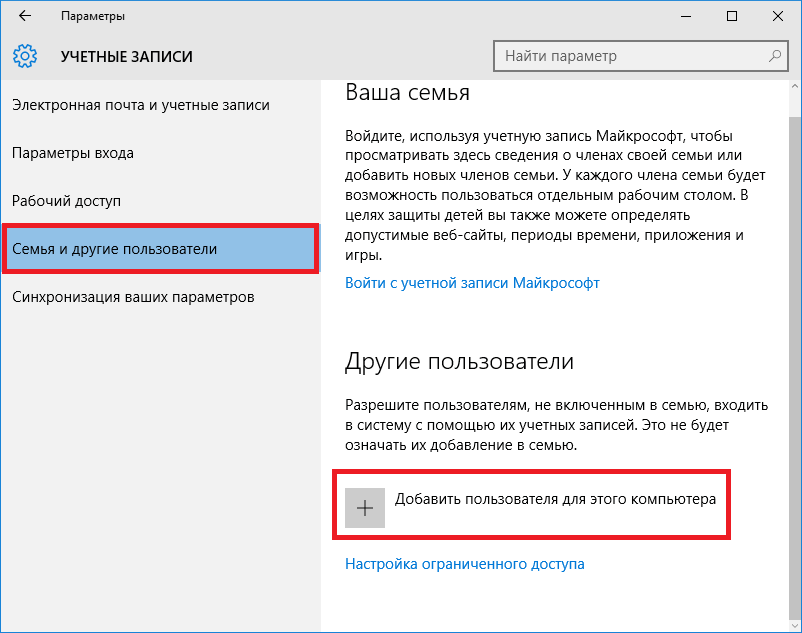This screenshot has width=802, height=633.
Task: Click the Settings gear icon
Action: point(27,56)
